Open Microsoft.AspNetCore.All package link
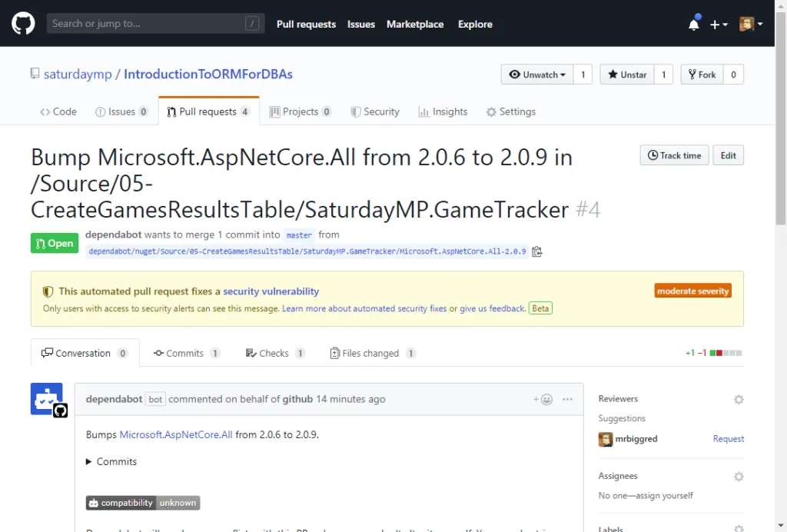The image size is (787, 532). [x=176, y=434]
